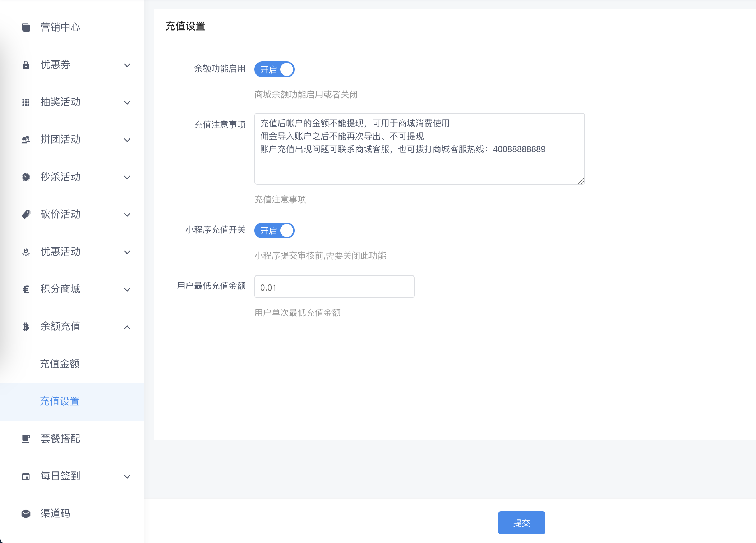Expand the 优惠券 submenu chevron
The image size is (756, 543).
pos(127,65)
